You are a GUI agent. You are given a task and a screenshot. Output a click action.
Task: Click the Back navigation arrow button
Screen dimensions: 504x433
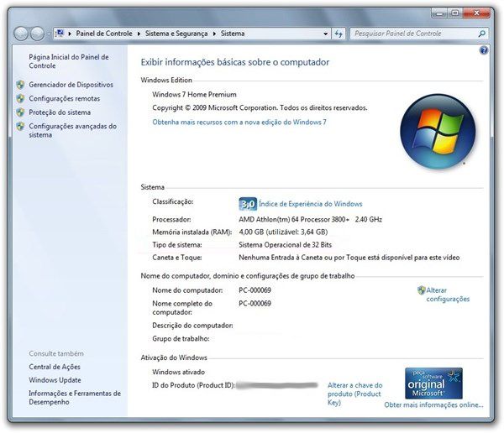[21, 34]
